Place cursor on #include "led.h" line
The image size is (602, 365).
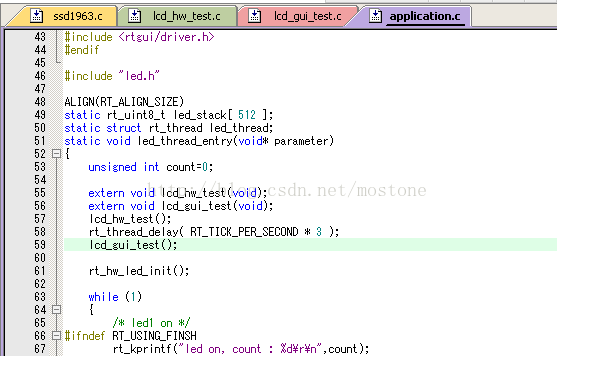tap(112, 76)
